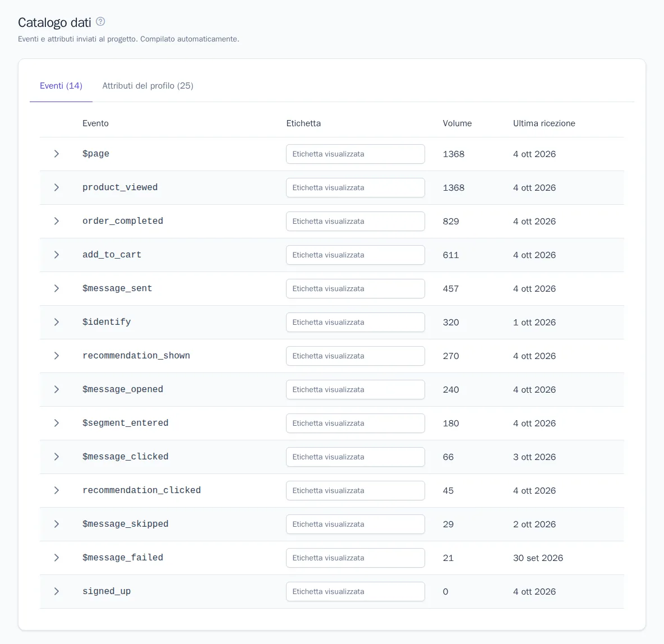This screenshot has width=664, height=644.
Task: Expand the $segment_entered event row
Action: point(56,423)
